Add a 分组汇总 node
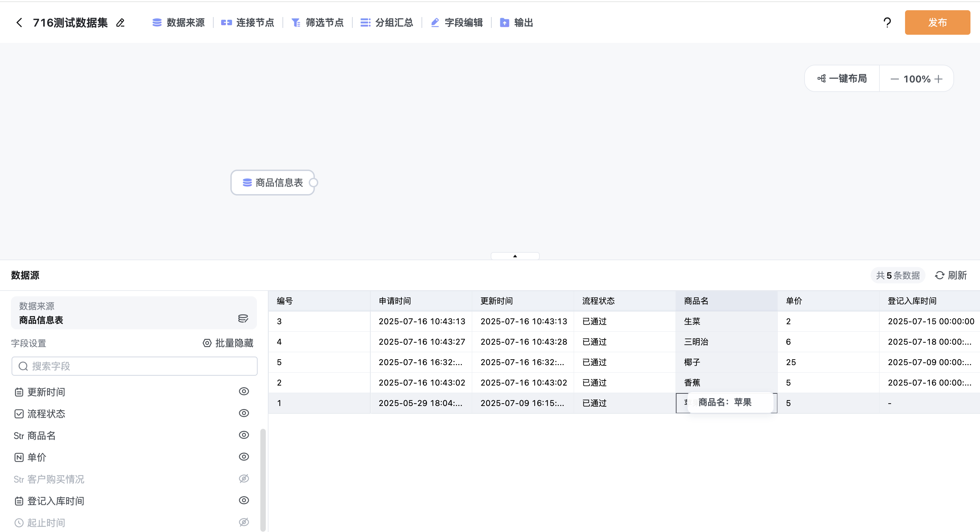This screenshot has height=532, width=980. click(x=387, y=23)
